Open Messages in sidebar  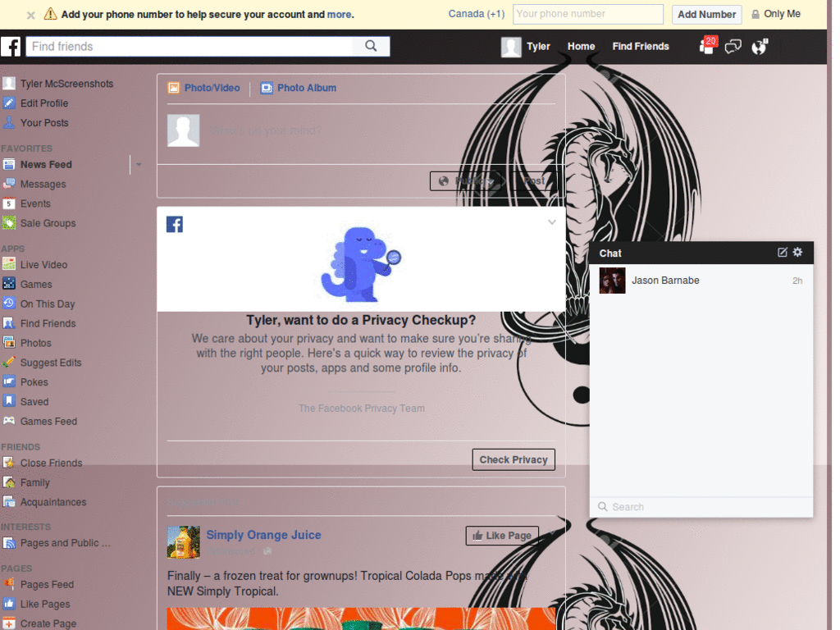click(x=34, y=184)
